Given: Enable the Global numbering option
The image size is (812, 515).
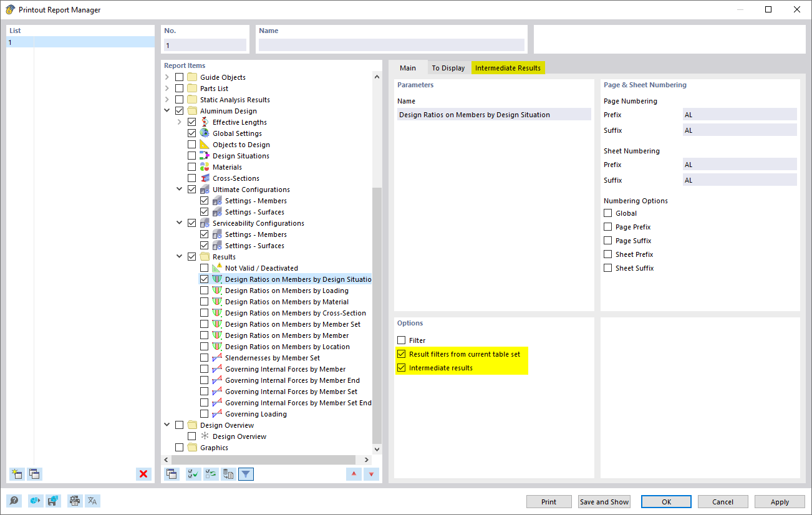Looking at the screenshot, I should 607,213.
